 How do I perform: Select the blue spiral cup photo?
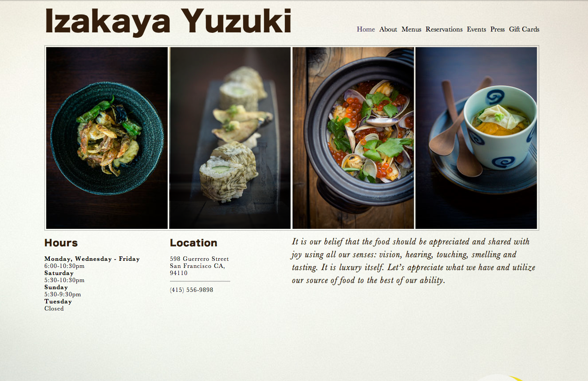coord(476,138)
